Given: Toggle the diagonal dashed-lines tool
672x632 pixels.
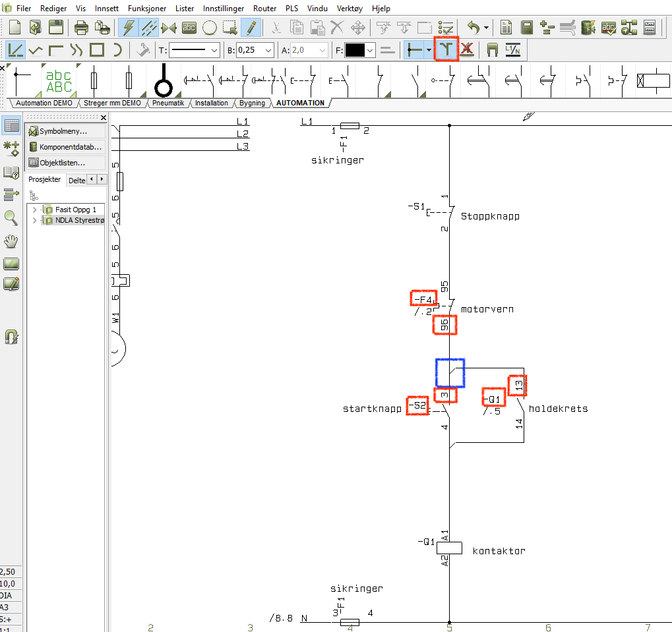Looking at the screenshot, I should pos(149,28).
